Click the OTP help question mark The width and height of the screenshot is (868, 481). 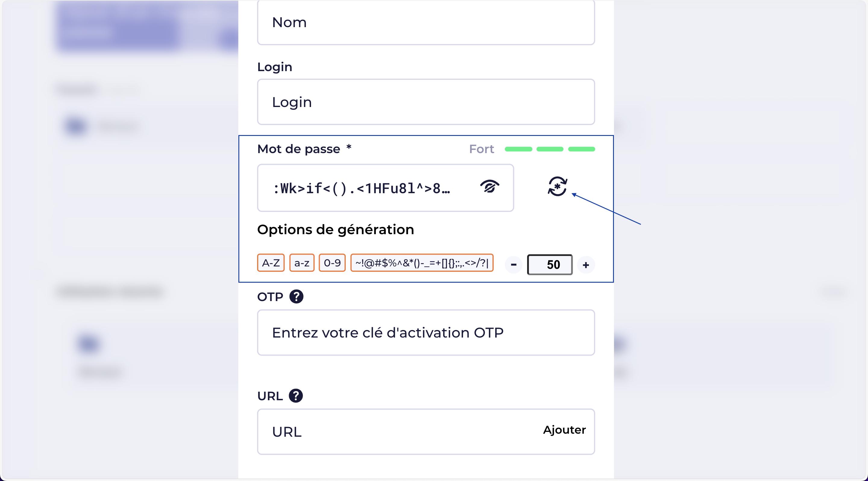(296, 297)
